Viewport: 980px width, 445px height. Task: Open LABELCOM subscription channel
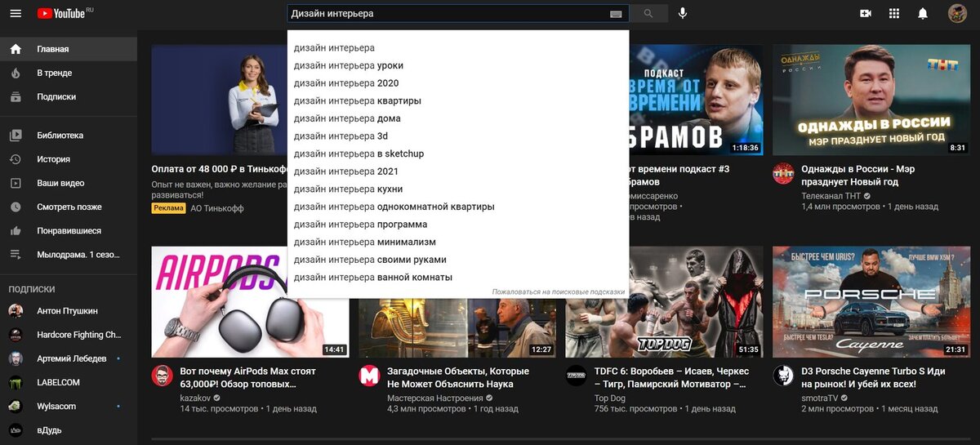69,382
